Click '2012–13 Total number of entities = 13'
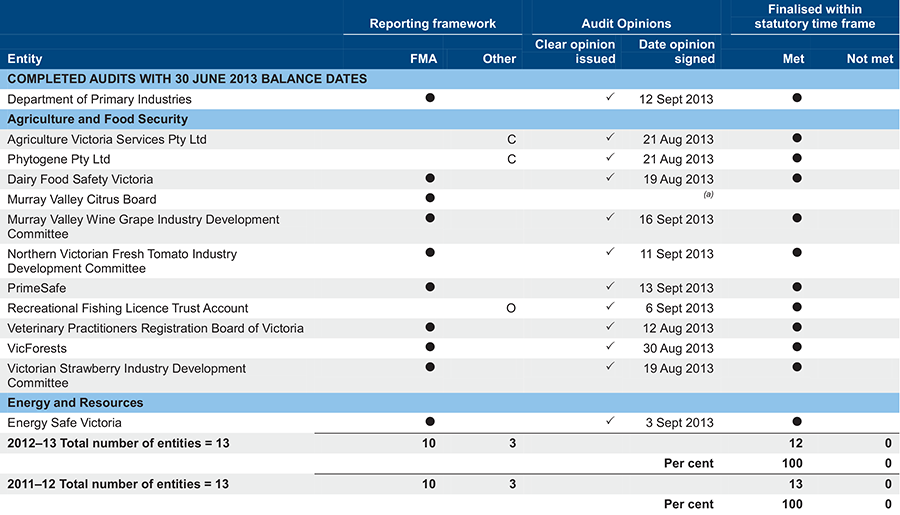This screenshot has height=515, width=900. (x=118, y=444)
